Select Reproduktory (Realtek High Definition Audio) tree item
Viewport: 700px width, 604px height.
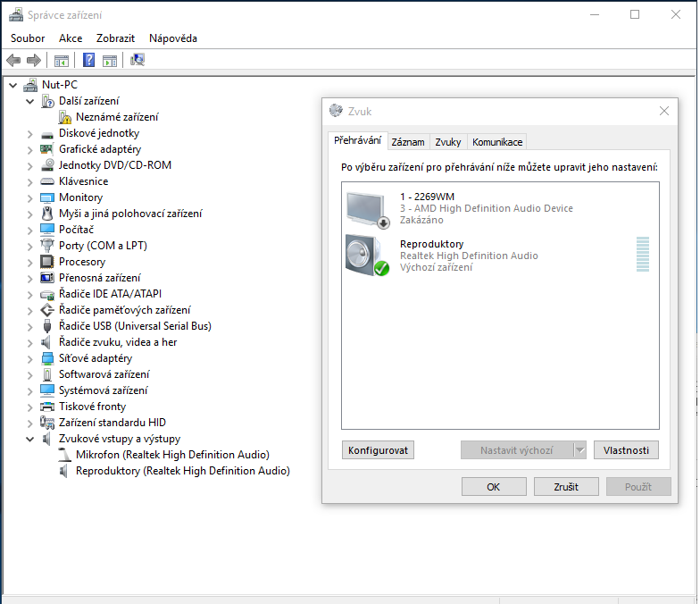click(182, 471)
